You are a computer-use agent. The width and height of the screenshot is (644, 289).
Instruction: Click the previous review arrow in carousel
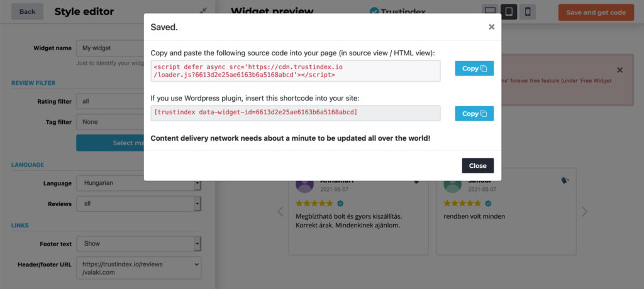coord(280,212)
